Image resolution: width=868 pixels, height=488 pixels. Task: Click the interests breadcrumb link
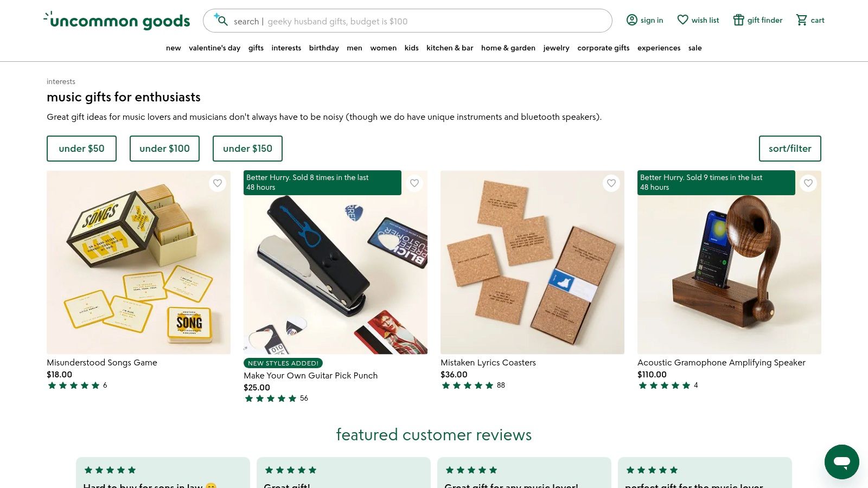point(61,81)
